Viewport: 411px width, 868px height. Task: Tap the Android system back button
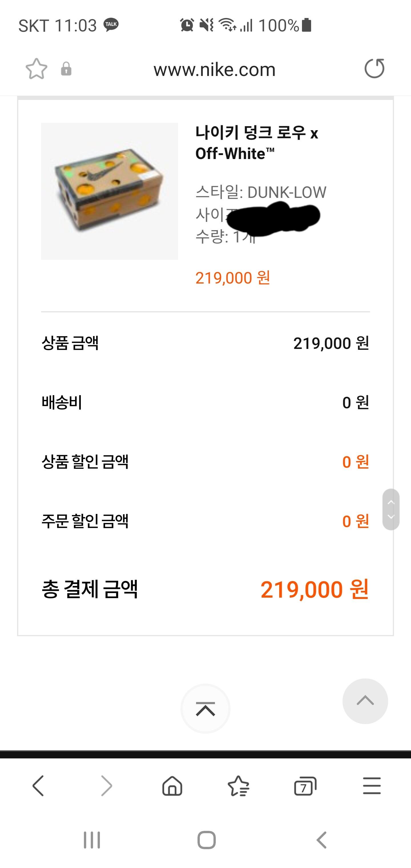321,840
